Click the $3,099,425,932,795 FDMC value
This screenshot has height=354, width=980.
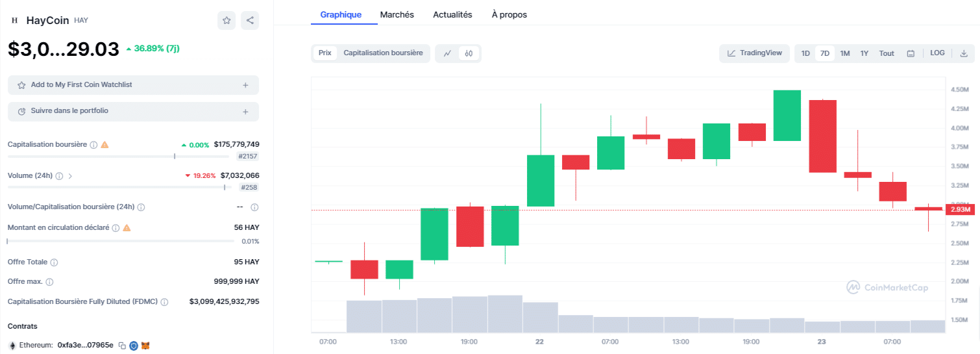point(224,301)
